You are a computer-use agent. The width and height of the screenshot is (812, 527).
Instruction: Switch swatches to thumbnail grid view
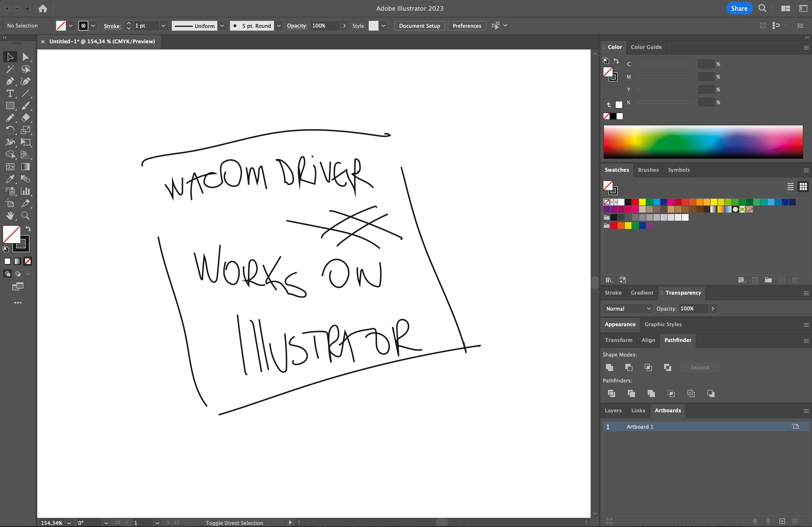pos(803,187)
